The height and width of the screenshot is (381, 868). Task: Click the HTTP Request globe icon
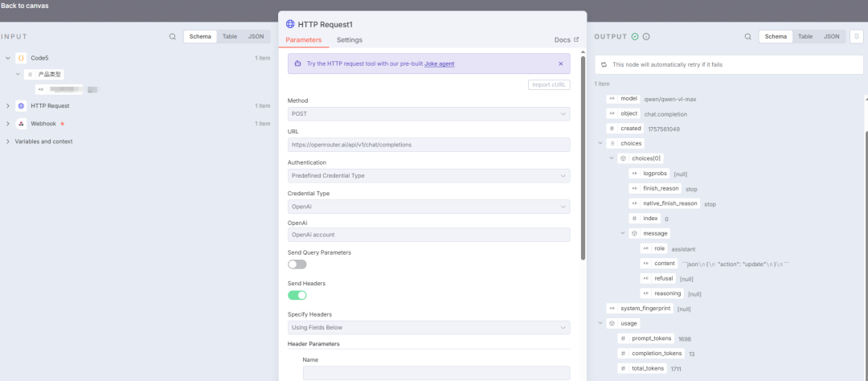point(21,106)
